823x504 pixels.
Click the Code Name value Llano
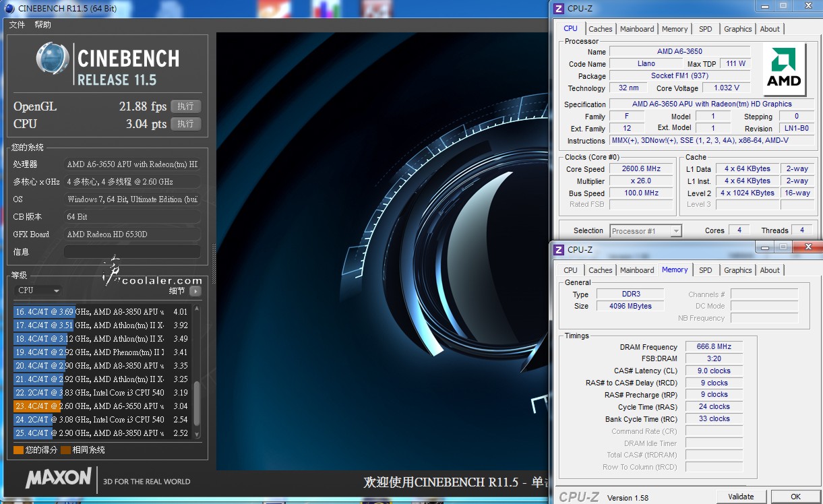click(x=646, y=63)
